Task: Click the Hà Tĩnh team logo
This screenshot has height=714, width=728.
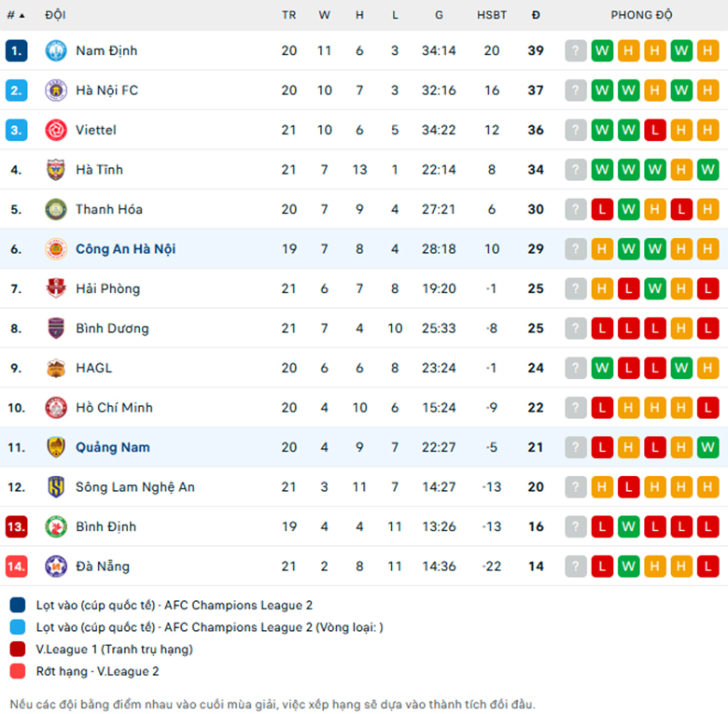Action: pyautogui.click(x=56, y=170)
